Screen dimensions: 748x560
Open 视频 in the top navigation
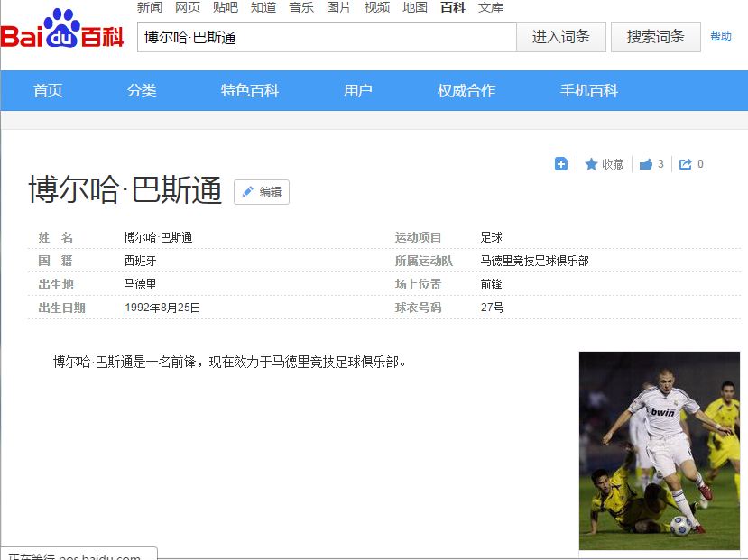pyautogui.click(x=377, y=7)
